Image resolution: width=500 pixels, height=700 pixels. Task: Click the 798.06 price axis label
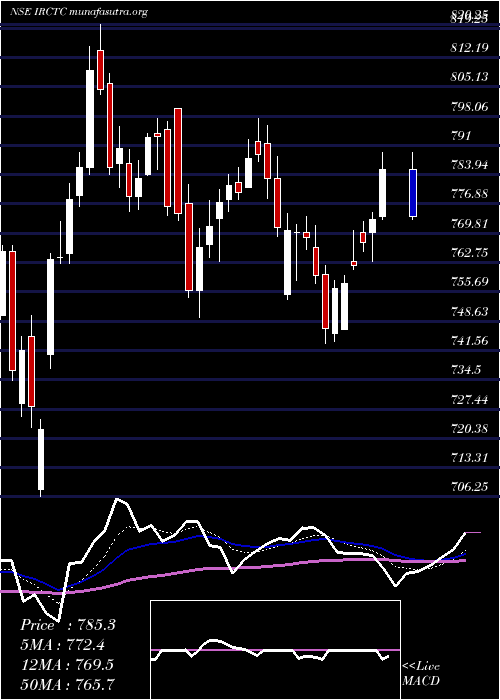click(x=470, y=107)
